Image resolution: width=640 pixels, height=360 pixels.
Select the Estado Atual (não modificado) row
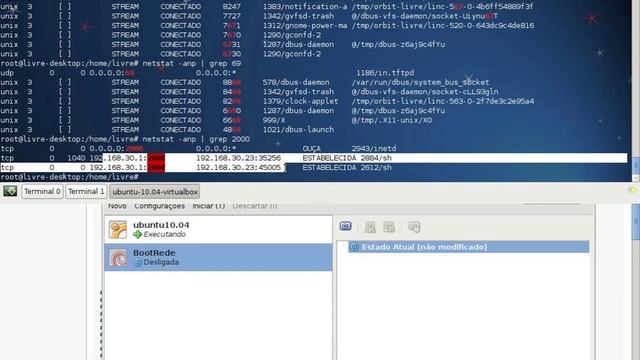tap(469, 247)
